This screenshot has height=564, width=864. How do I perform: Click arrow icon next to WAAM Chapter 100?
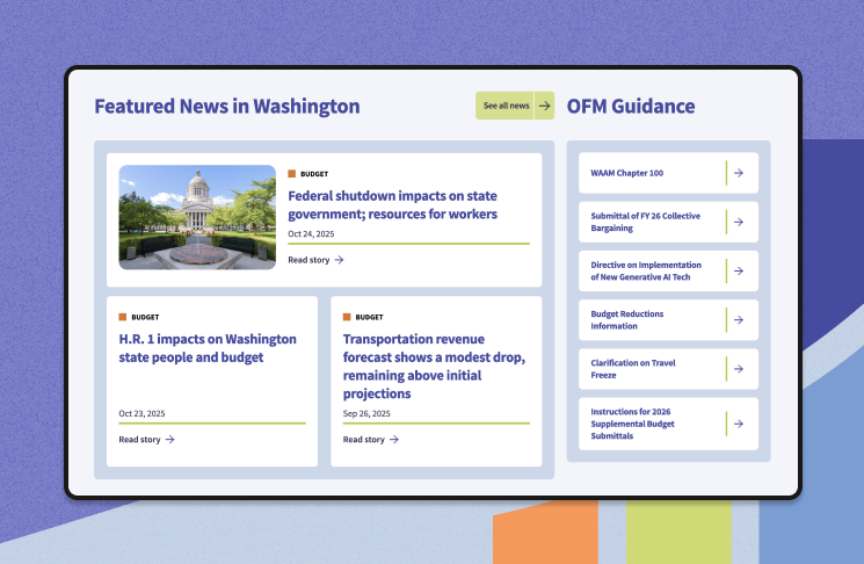pyautogui.click(x=738, y=173)
